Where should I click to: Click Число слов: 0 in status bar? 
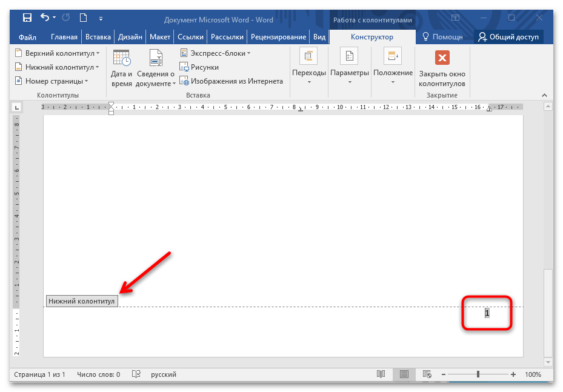click(x=98, y=374)
